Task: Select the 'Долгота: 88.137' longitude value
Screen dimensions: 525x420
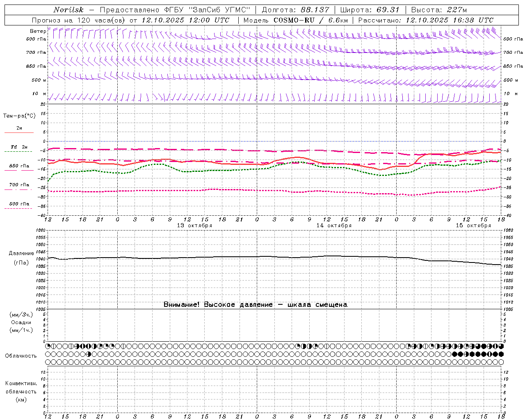Action: coord(296,10)
